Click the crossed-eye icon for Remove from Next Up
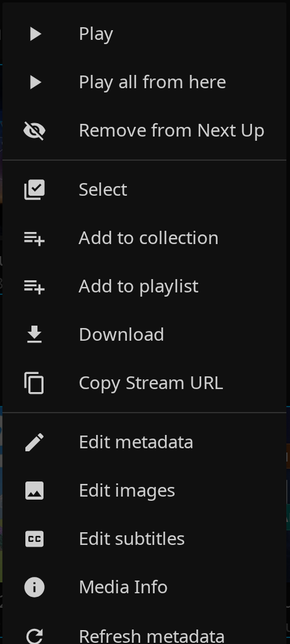The width and height of the screenshot is (290, 644). (34, 130)
